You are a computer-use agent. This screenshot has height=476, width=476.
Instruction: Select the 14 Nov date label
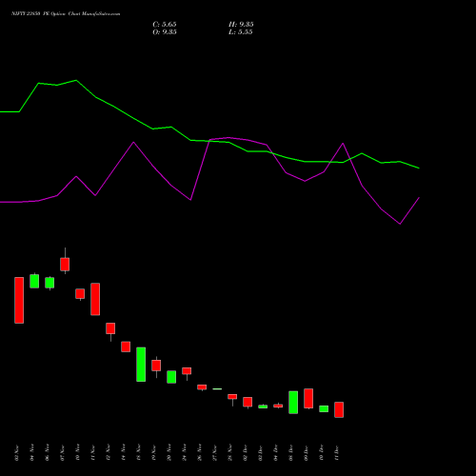123,453
